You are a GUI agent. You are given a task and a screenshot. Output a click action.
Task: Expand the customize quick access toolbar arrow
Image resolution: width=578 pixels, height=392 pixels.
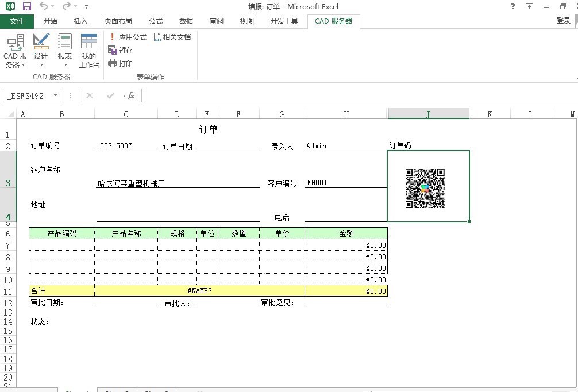[x=86, y=7]
